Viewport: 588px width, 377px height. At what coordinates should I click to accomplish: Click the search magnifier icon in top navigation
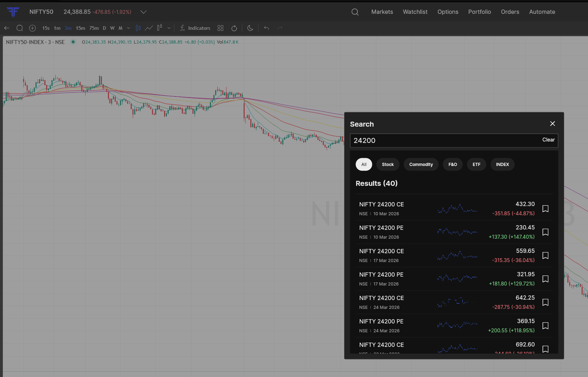pos(355,12)
